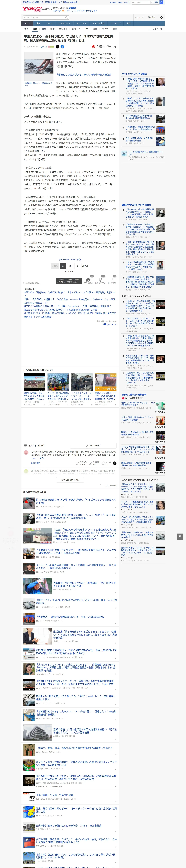Click the scroll-to-top arrow button

pyautogui.click(x=180, y=536)
